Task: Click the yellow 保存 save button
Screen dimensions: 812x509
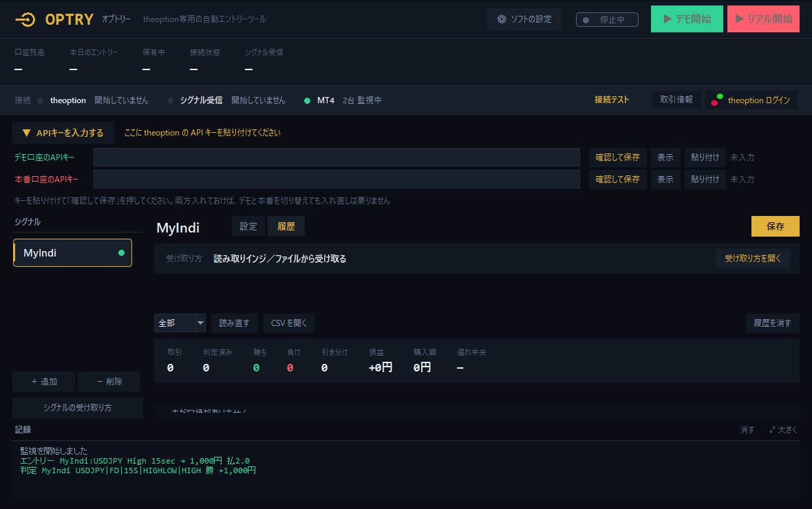Action: 776,226
